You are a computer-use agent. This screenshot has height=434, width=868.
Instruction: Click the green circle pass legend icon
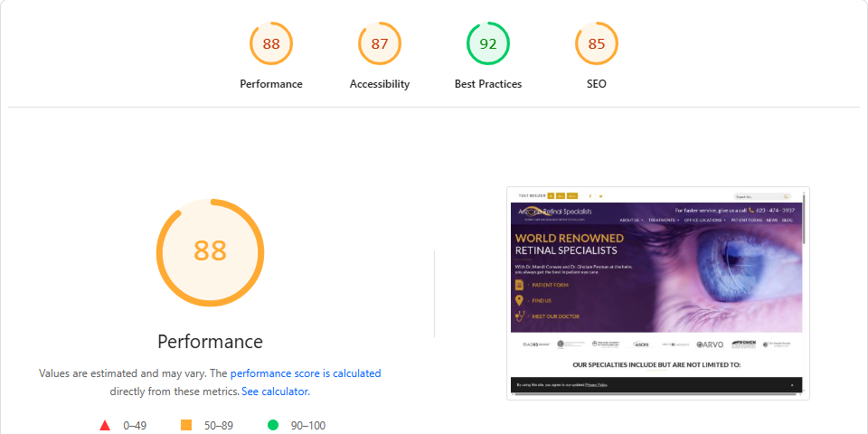click(x=273, y=425)
